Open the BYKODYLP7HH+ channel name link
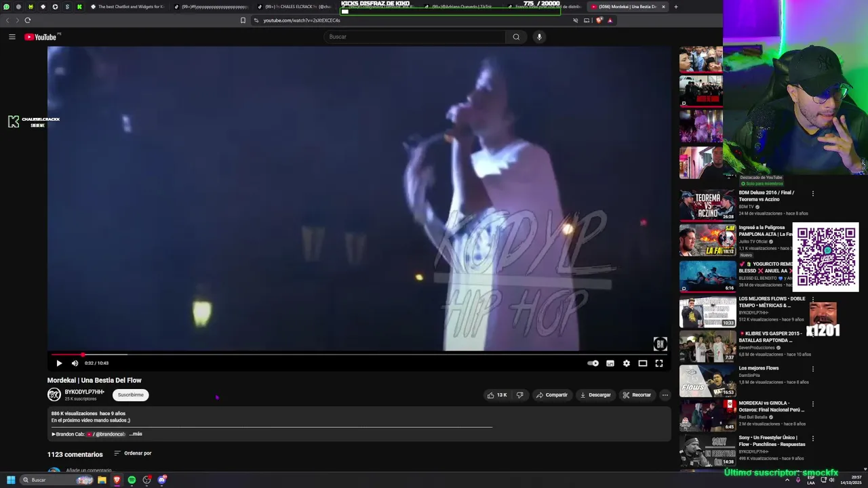The image size is (868, 488). pos(84,392)
